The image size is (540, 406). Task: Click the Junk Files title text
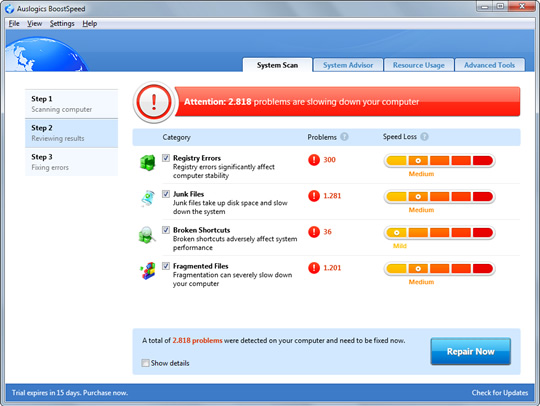[x=188, y=194]
